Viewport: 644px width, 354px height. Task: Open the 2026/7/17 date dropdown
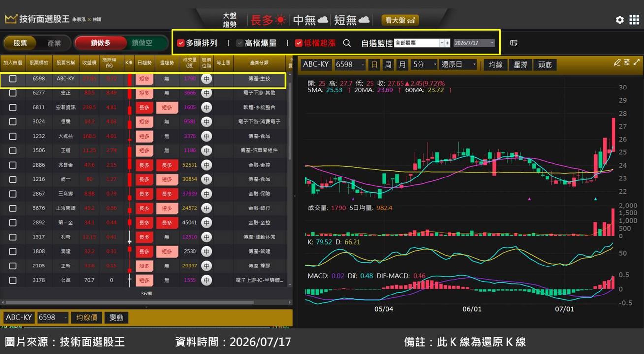click(474, 43)
